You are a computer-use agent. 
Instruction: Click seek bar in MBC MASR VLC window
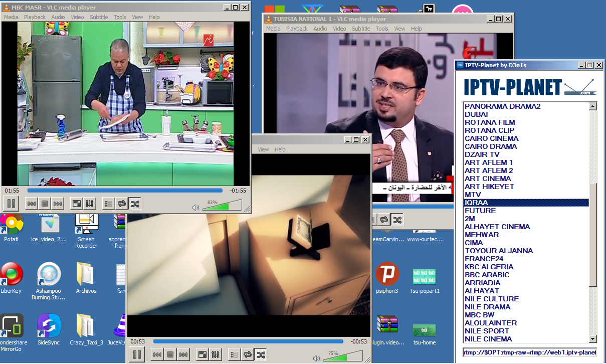[x=125, y=191]
